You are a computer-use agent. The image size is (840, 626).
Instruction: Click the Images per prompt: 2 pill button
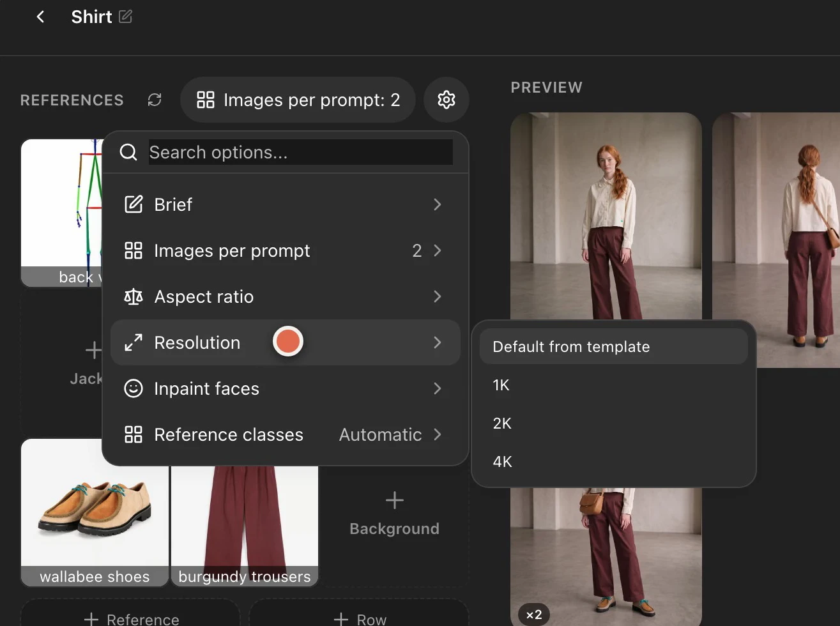298,100
